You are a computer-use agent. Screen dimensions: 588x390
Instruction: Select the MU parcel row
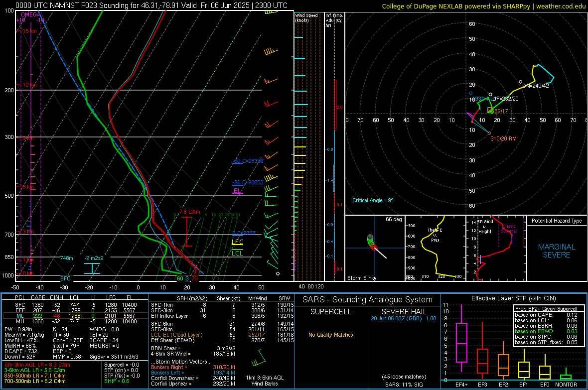[75, 321]
